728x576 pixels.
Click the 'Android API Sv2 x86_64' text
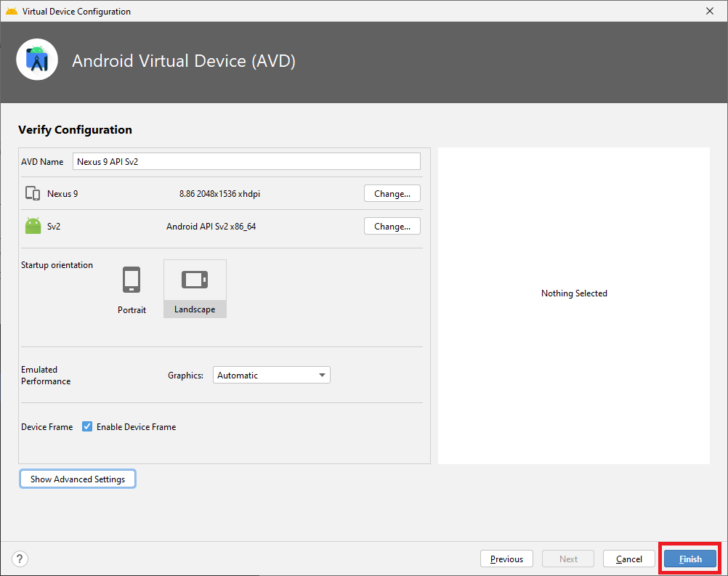tap(211, 227)
